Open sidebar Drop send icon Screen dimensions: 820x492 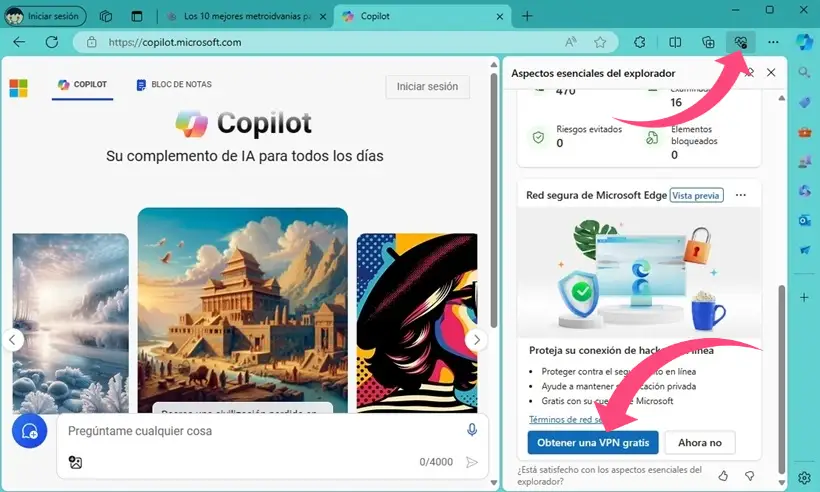[x=804, y=250]
